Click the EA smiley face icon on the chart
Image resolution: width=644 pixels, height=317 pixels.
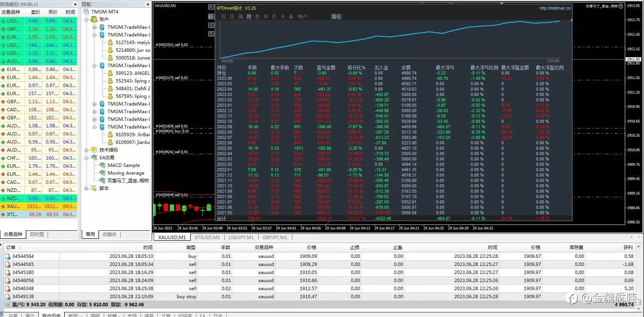tap(621, 6)
